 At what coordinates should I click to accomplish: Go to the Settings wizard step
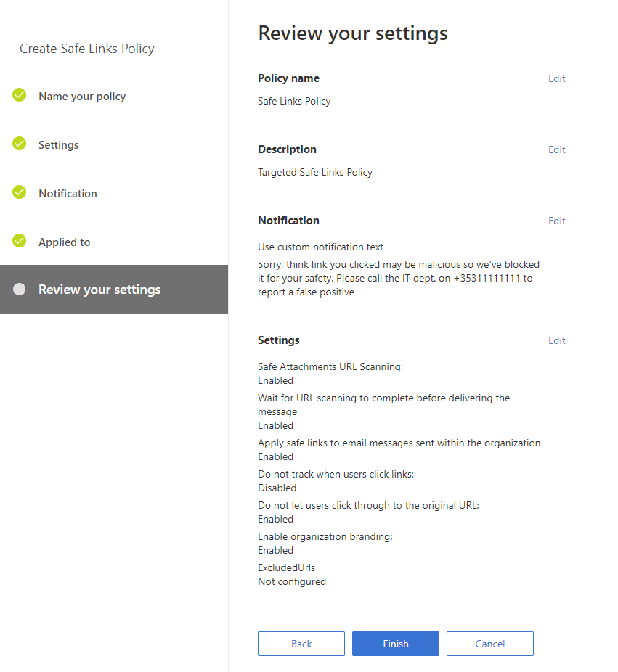[x=59, y=145]
